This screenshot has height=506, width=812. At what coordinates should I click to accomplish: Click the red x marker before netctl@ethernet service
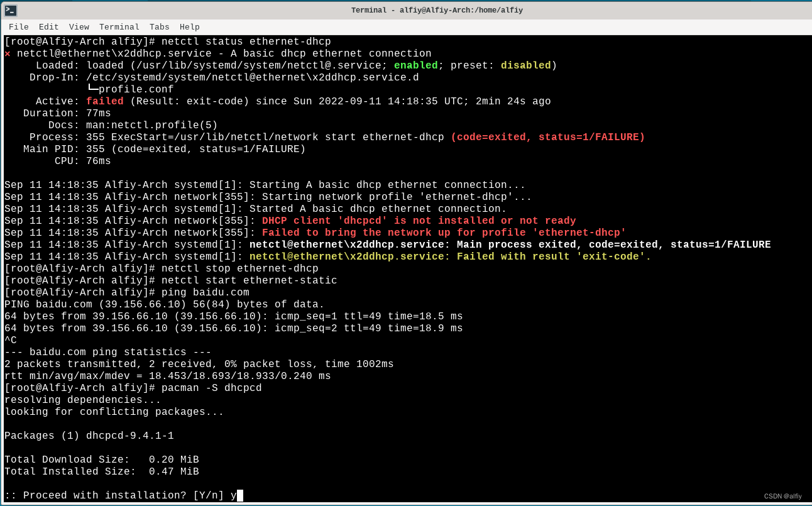(x=8, y=53)
